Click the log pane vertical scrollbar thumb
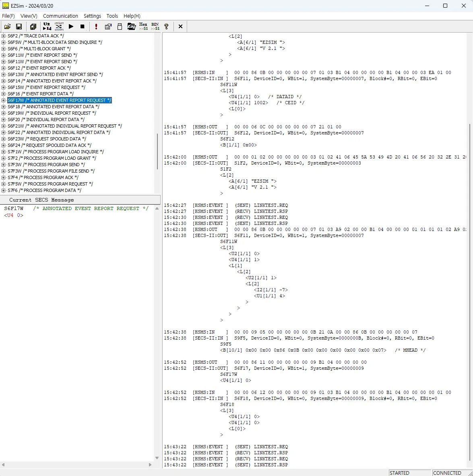The height and width of the screenshot is (476, 473). (x=469, y=292)
